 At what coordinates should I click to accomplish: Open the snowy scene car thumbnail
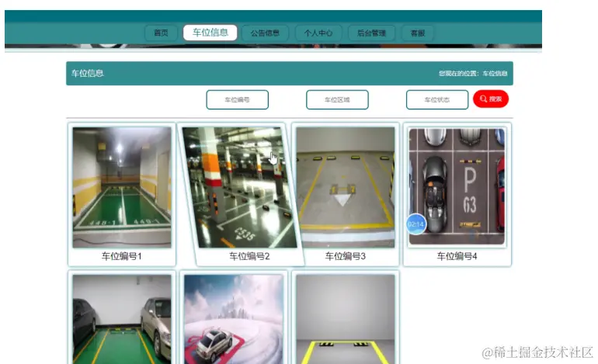[234, 319]
